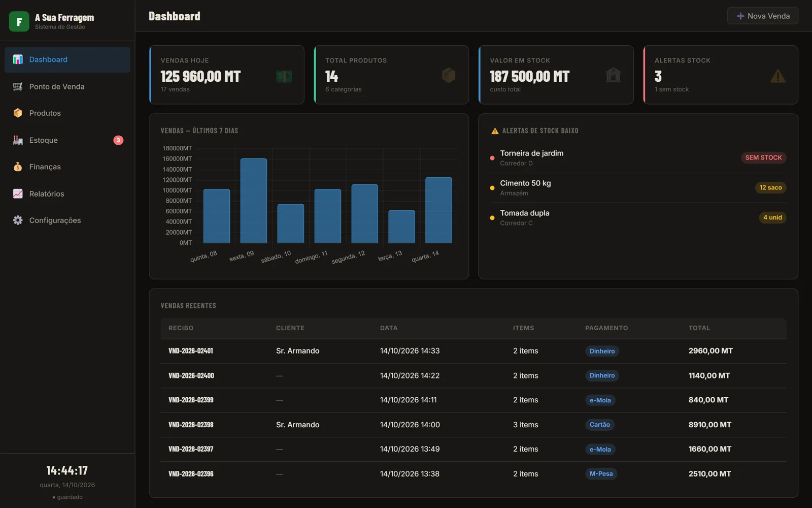Open the Ponto de Venda menu item
The image size is (812, 508).
(x=67, y=86)
